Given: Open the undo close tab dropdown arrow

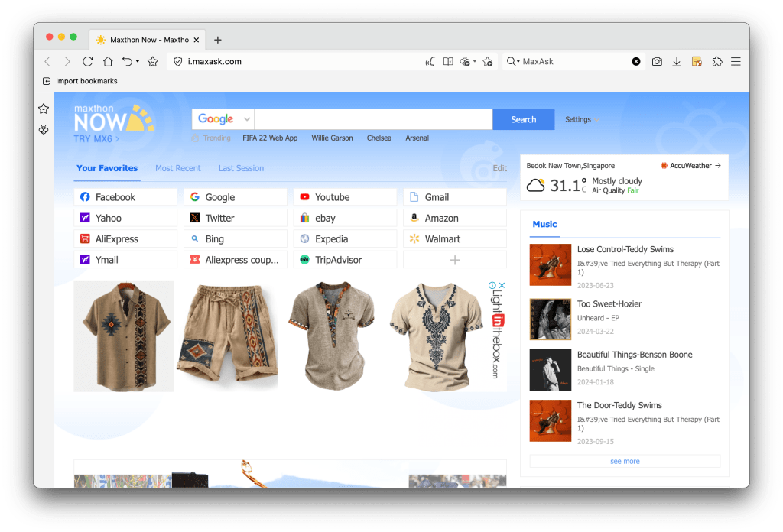Looking at the screenshot, I should (138, 62).
